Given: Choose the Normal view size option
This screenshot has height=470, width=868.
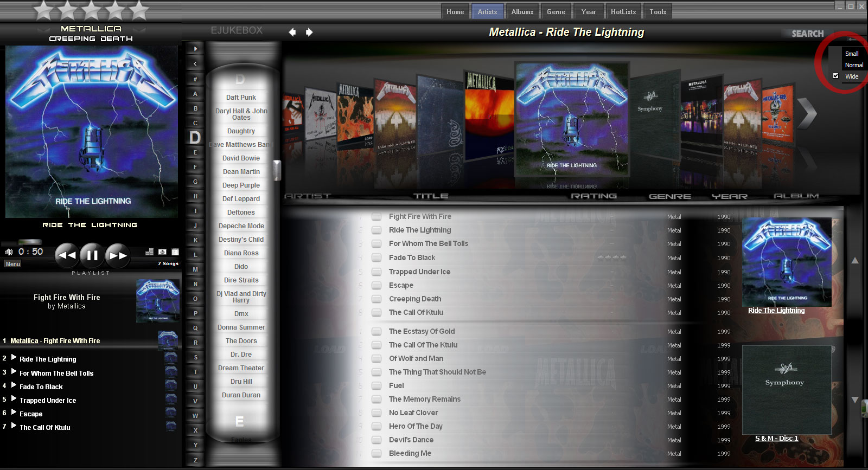Looking at the screenshot, I should pyautogui.click(x=854, y=65).
